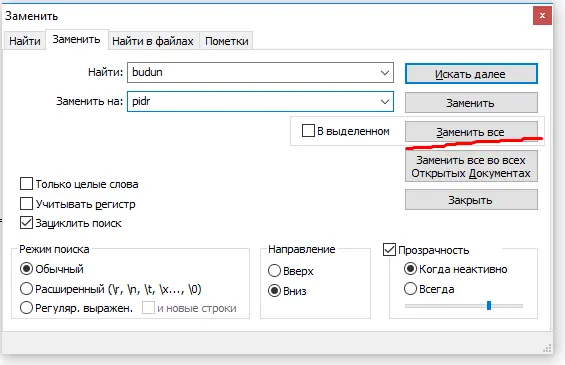Click the Искать далее button
The width and height of the screenshot is (565, 365).
(471, 74)
